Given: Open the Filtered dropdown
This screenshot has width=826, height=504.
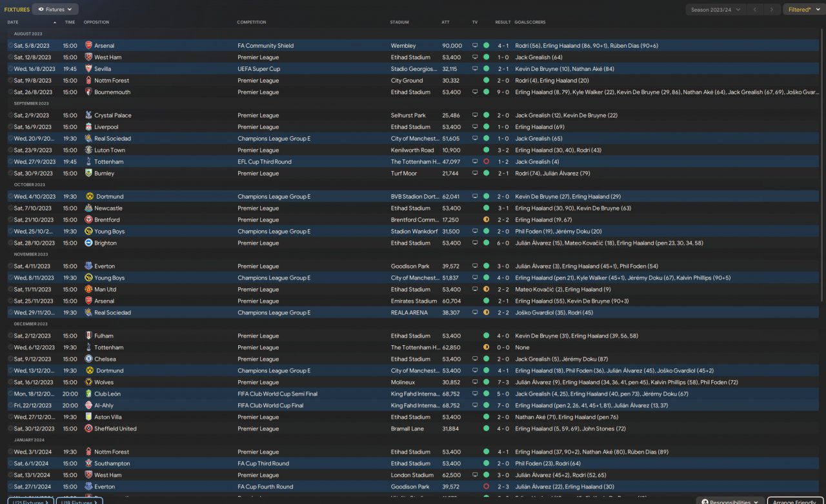Looking at the screenshot, I should [x=803, y=10].
